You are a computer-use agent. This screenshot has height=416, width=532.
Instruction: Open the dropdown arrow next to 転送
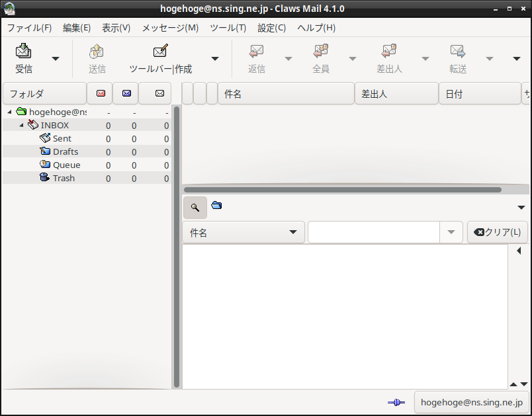[x=490, y=59]
